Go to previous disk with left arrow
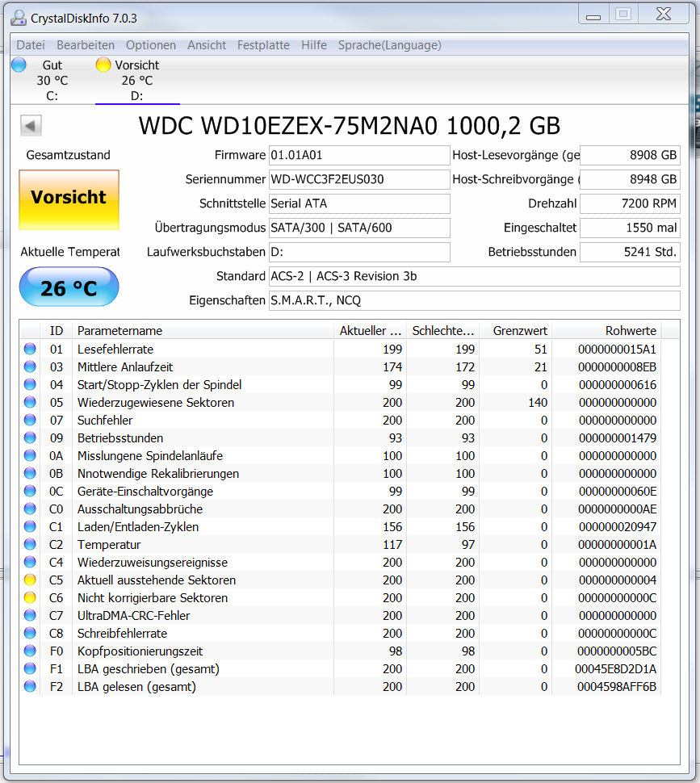The image size is (700, 783). point(31,125)
